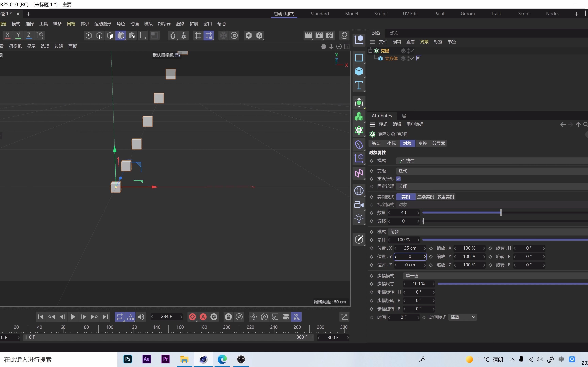The width and height of the screenshot is (588, 367).
Task: Click the Camera object icon in side palette
Action: pyautogui.click(x=359, y=205)
